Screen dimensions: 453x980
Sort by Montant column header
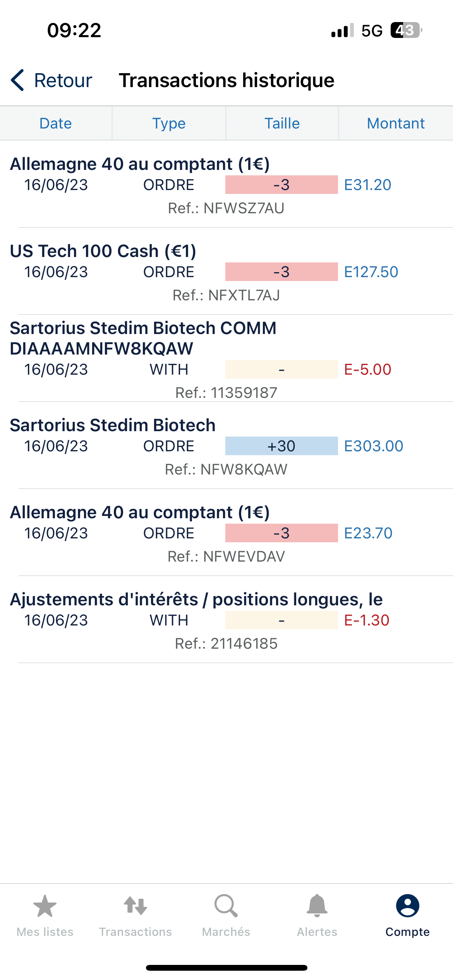click(x=396, y=123)
